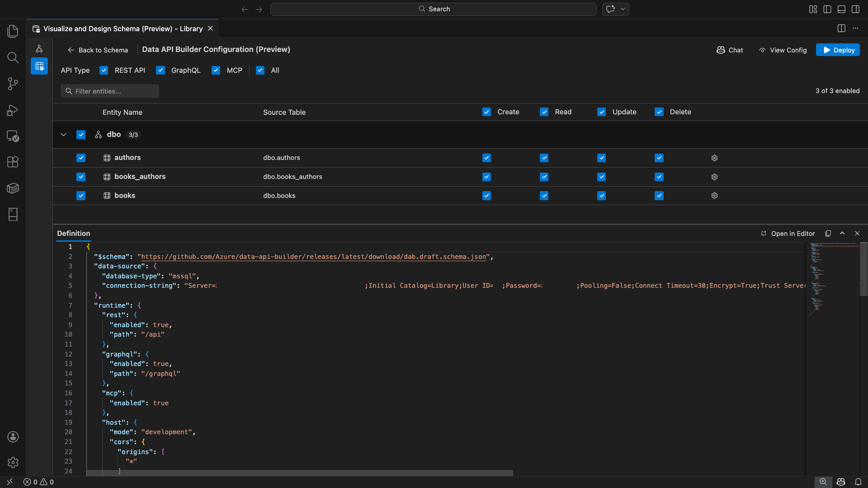Toggle the MCP checkbox
The image size is (868, 488).
pos(216,70)
